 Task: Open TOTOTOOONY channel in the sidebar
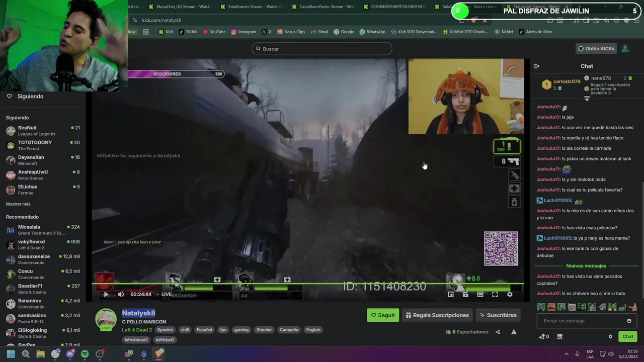tap(43, 145)
